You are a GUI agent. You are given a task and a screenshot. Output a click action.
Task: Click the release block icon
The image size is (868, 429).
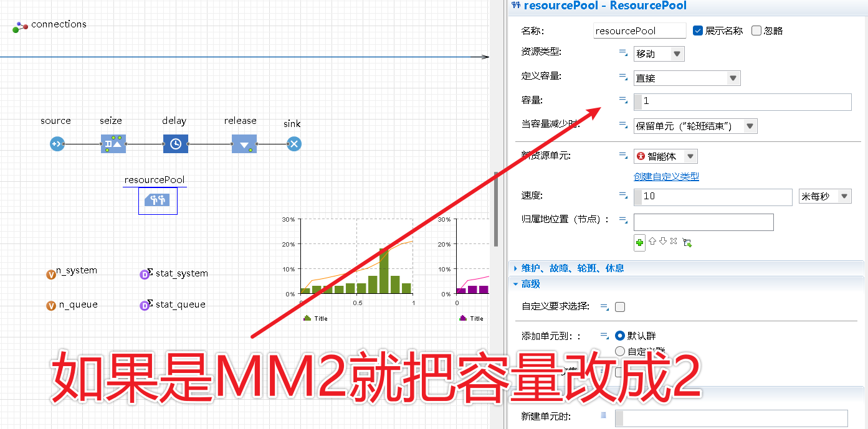coord(244,144)
